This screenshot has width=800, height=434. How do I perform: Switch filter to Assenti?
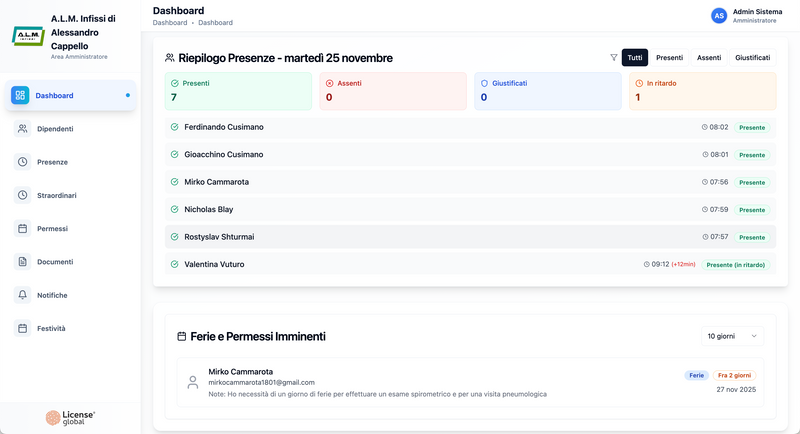(709, 58)
